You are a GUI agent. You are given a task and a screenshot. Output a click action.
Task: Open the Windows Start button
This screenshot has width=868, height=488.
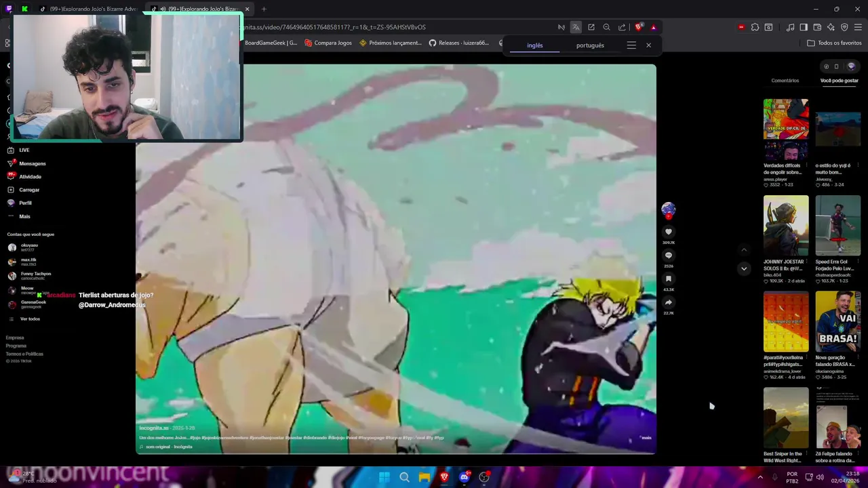(x=384, y=477)
